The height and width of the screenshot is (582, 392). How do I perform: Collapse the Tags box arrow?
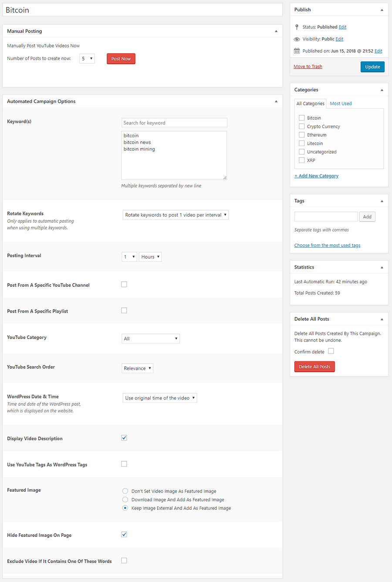click(382, 201)
